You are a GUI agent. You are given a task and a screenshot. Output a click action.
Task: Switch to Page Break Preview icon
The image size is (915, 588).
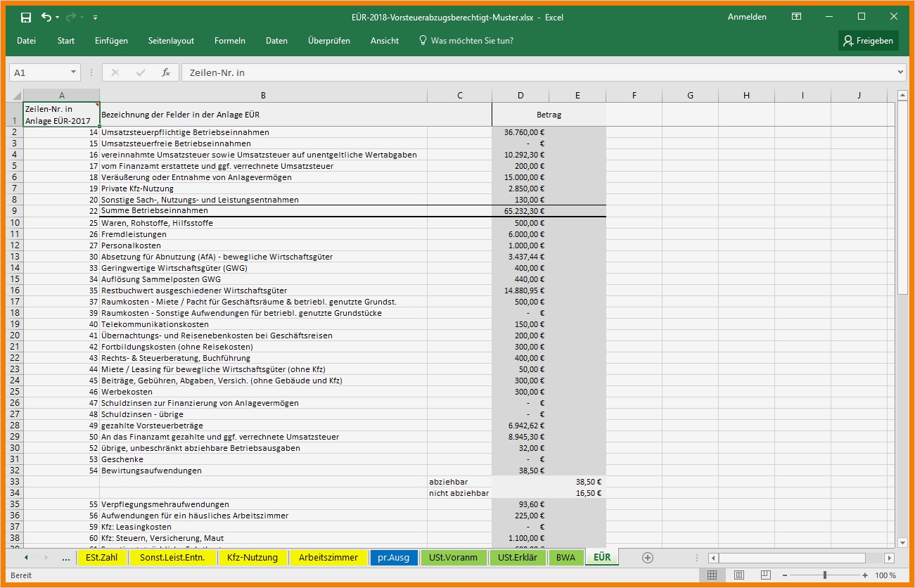(x=765, y=575)
